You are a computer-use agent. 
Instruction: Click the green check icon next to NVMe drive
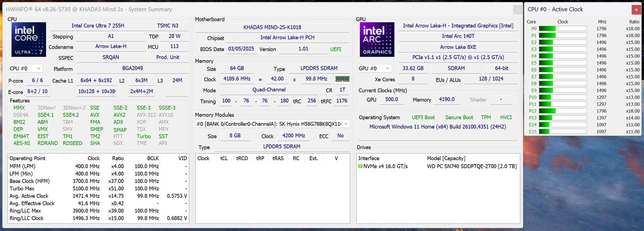(360, 166)
